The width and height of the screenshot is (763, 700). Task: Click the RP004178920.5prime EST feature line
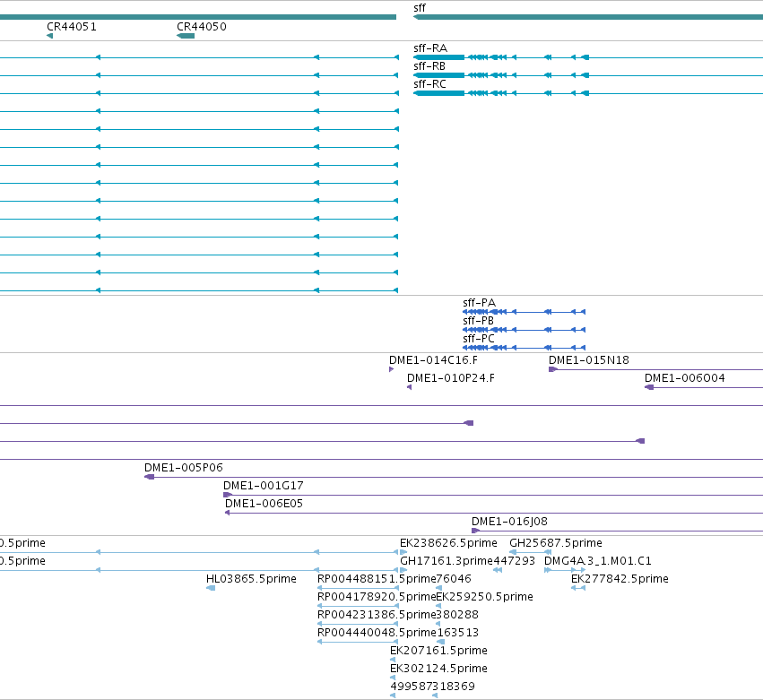(358, 606)
